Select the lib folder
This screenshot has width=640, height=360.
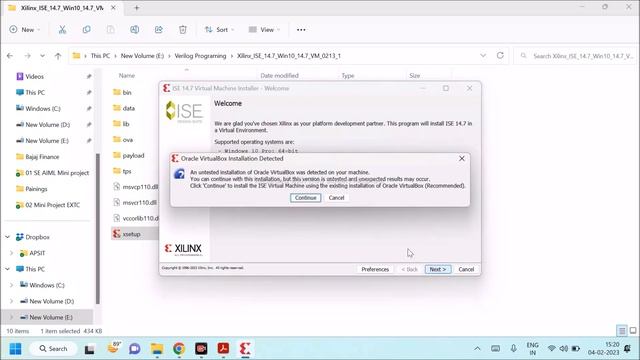[x=126, y=124]
